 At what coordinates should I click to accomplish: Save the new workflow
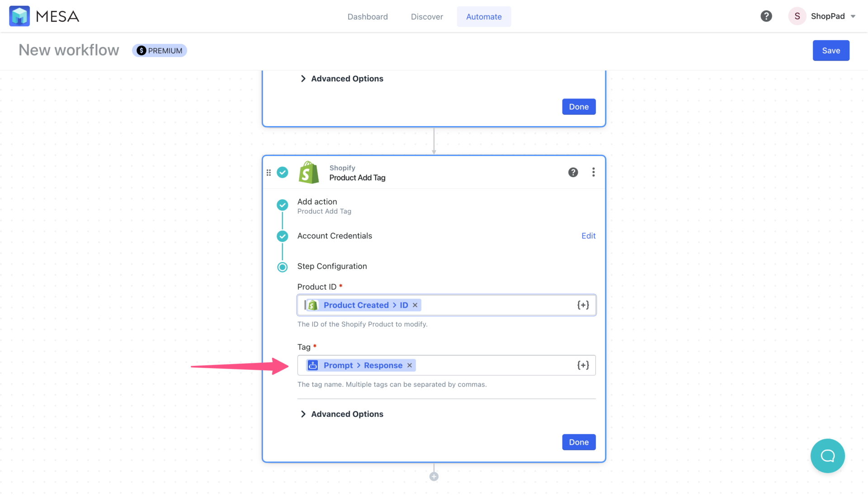click(x=831, y=50)
